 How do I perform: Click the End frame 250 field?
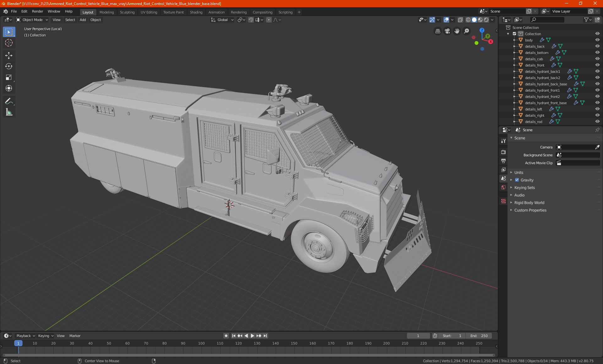tap(479, 336)
